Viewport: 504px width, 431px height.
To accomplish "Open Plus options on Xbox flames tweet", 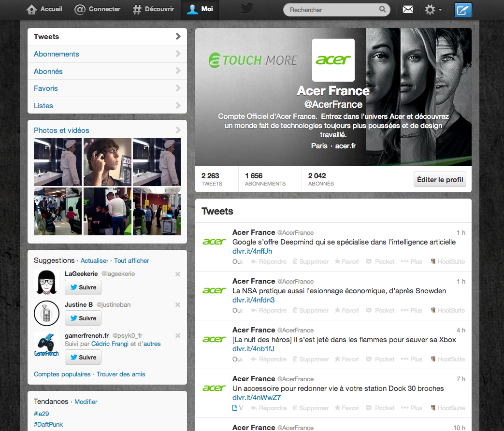I will 412,359.
